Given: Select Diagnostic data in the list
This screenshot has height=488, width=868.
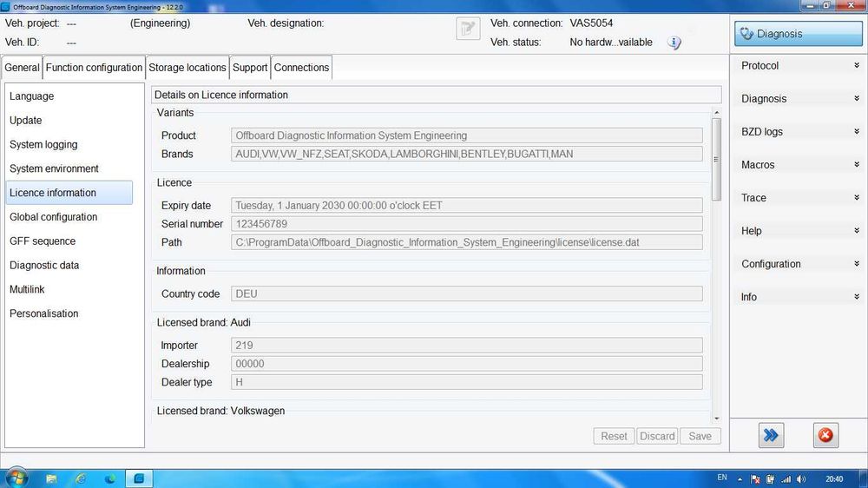Looking at the screenshot, I should (69, 266).
